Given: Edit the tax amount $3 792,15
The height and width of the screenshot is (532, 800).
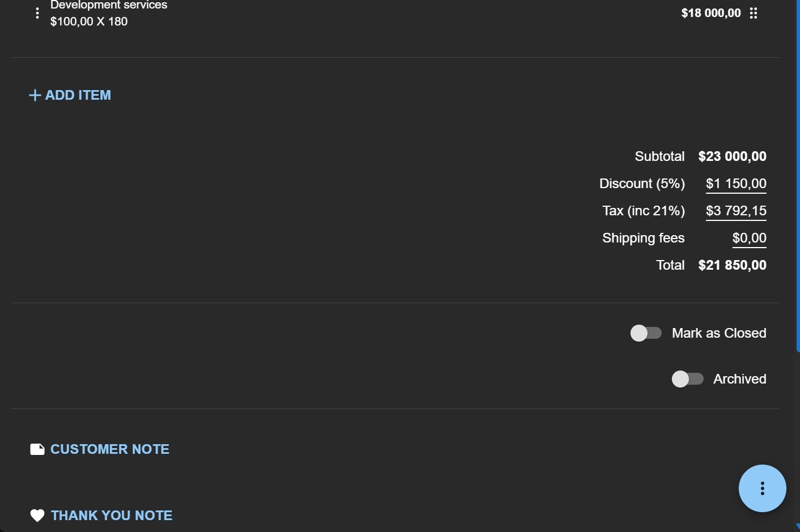Looking at the screenshot, I should [736, 211].
